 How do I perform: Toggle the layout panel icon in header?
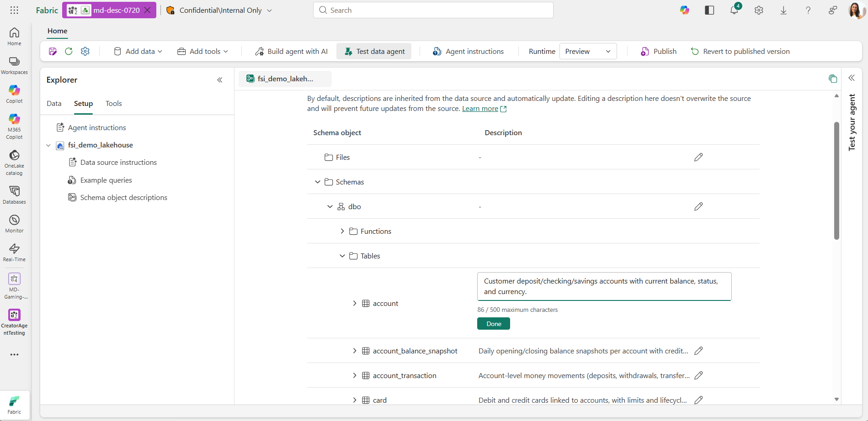point(709,10)
